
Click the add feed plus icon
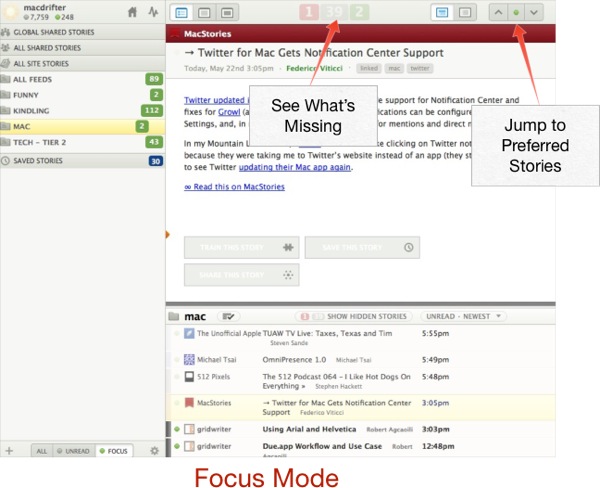(9, 450)
